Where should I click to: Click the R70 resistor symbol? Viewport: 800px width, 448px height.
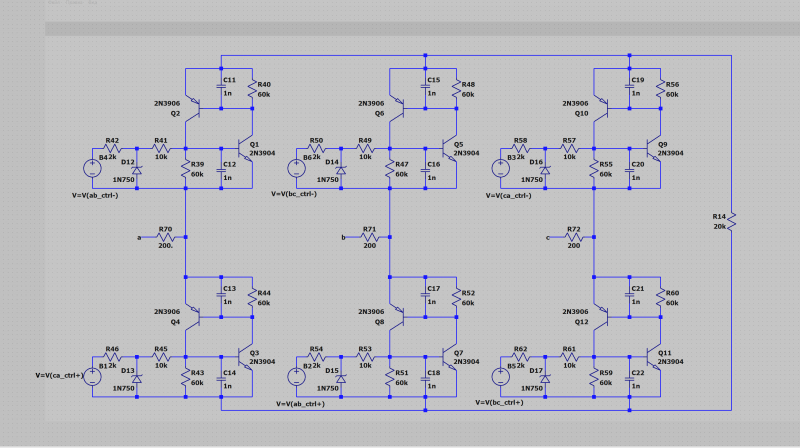tap(163, 238)
